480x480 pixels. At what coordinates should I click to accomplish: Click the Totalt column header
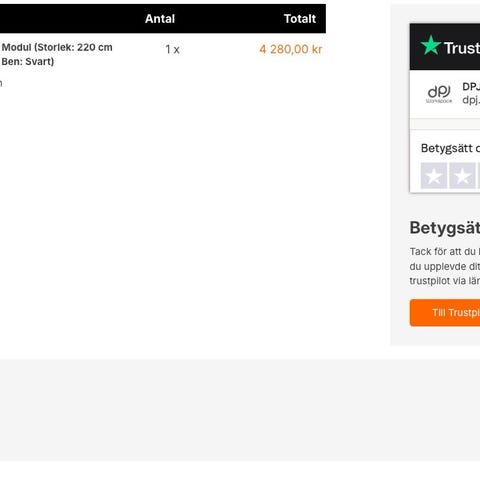300,19
